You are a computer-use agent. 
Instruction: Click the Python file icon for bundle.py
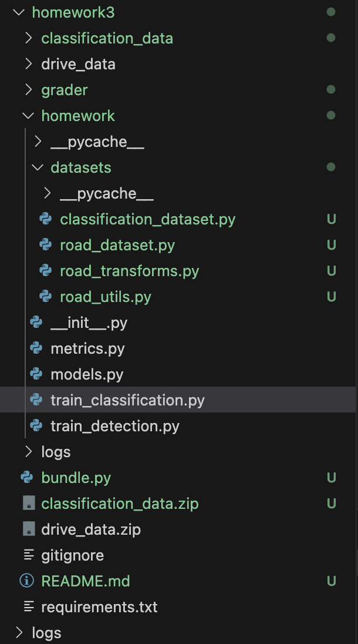[x=26, y=477]
